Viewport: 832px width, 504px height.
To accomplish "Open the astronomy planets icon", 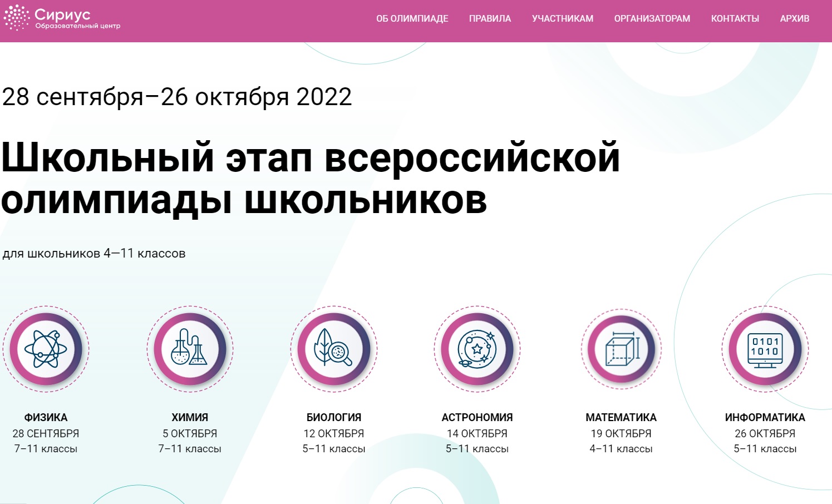I will [x=477, y=349].
